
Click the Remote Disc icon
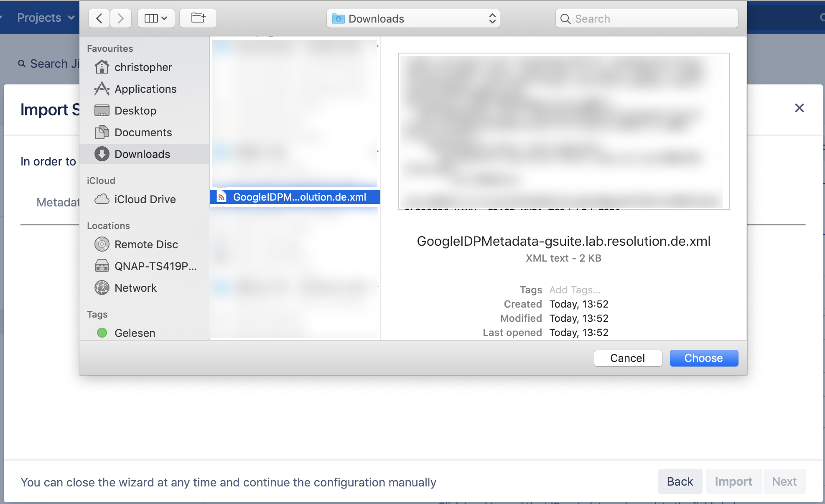pyautogui.click(x=102, y=244)
